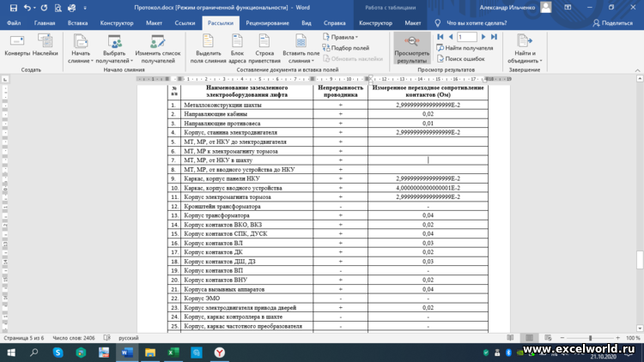Switch to Ссылки tab

pos(185,23)
